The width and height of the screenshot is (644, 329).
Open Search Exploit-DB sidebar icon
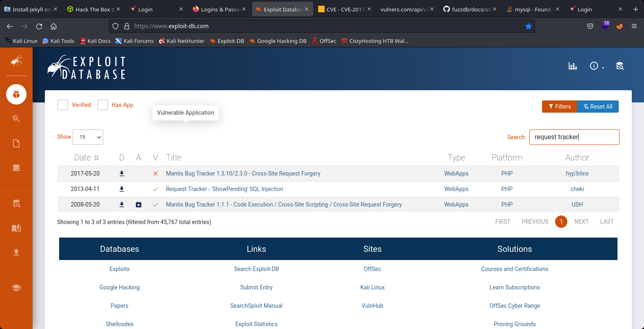pos(16,203)
